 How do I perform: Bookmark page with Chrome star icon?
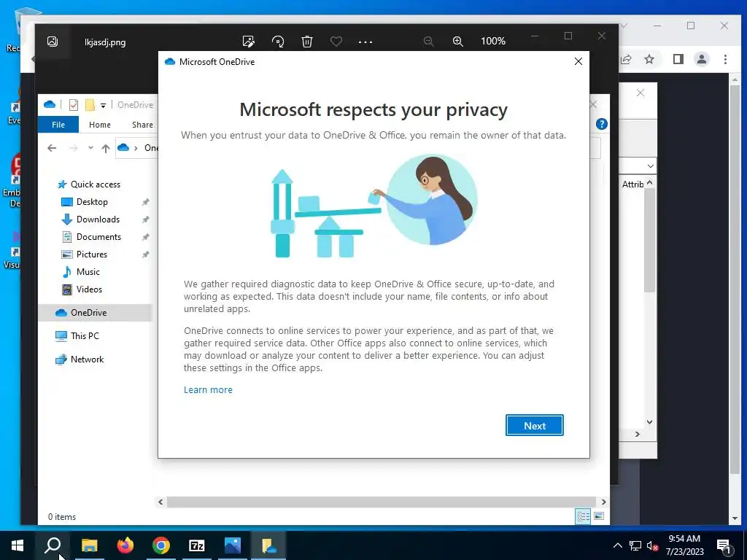(649, 60)
